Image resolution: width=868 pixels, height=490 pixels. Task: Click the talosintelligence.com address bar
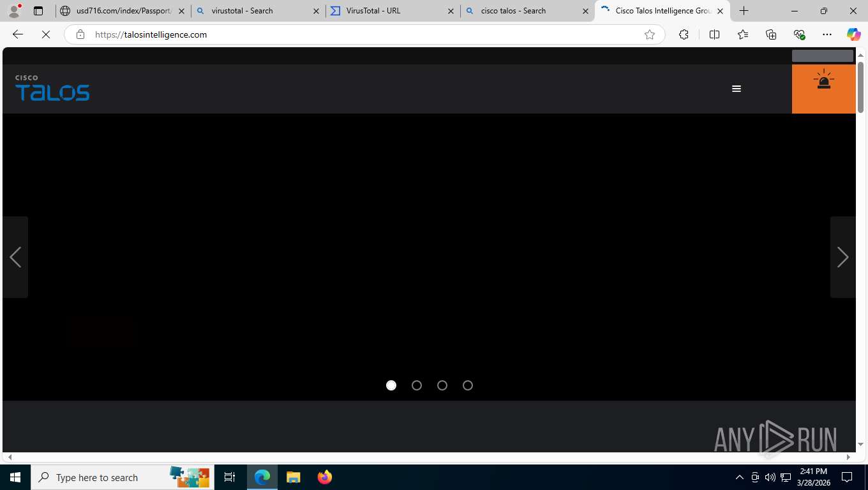tap(364, 34)
